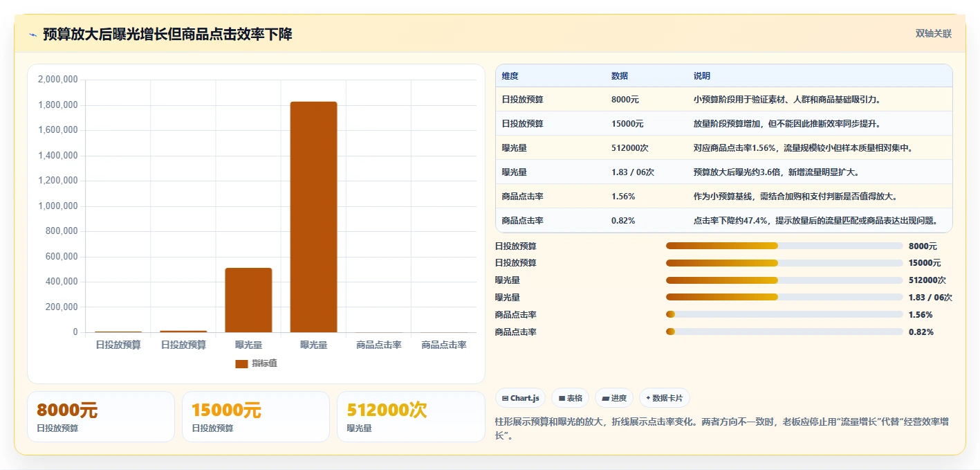
Task: Click the 1.56% cell in the table
Action: [x=623, y=197]
